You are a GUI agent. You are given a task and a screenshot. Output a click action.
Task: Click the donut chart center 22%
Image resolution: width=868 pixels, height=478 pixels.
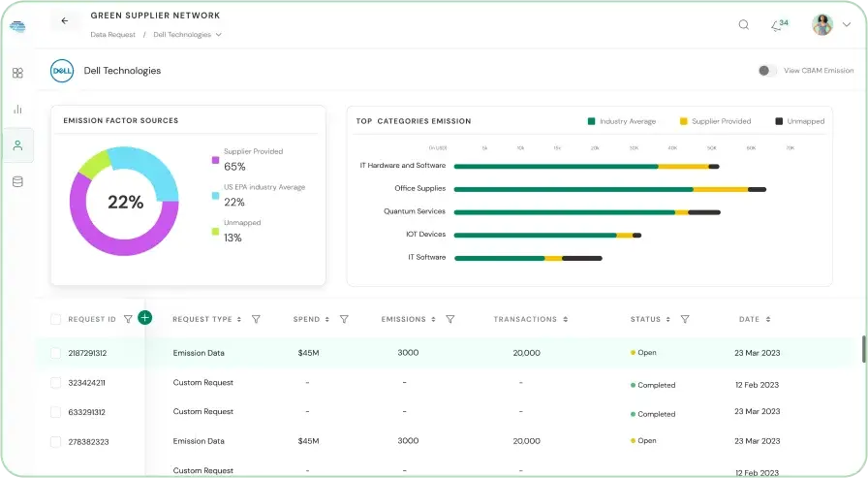tap(125, 203)
